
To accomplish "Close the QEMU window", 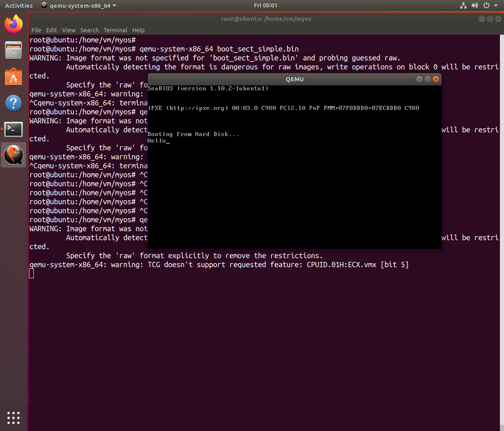I will pos(436,79).
